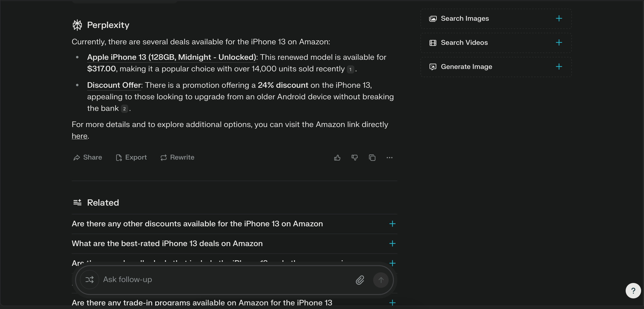Add 'other discounts available' related question
This screenshot has height=309, width=644.
tap(392, 224)
